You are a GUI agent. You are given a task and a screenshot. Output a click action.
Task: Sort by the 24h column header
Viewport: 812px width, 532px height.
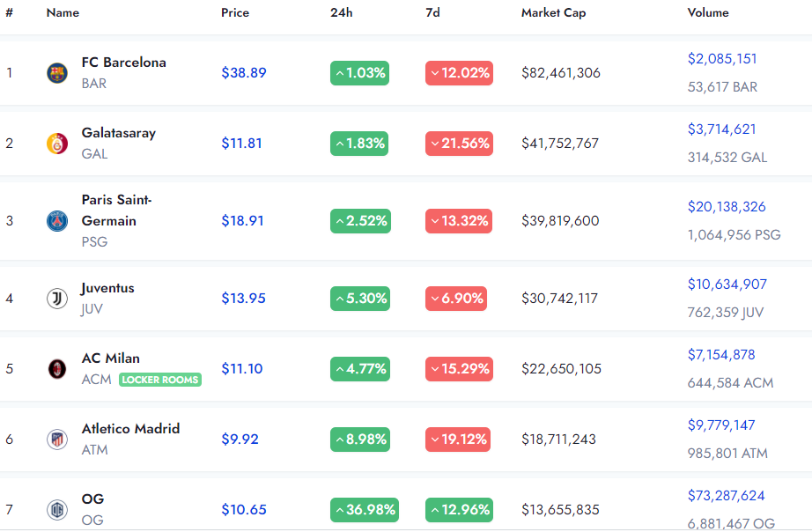point(341,13)
